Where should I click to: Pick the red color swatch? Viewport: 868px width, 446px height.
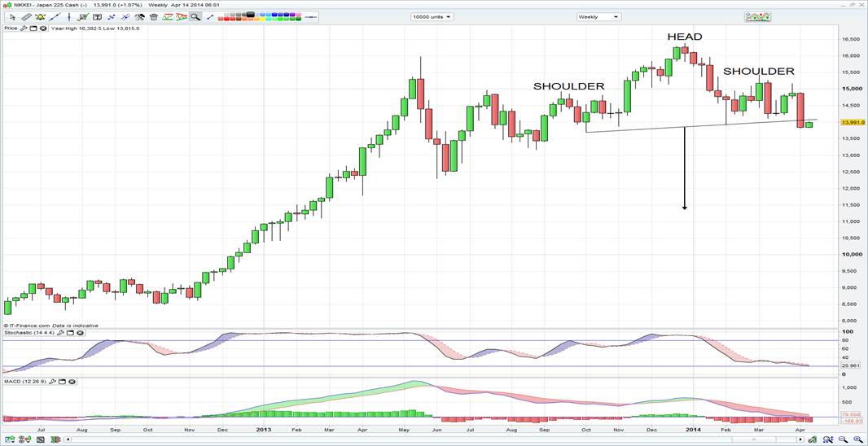[226, 19]
